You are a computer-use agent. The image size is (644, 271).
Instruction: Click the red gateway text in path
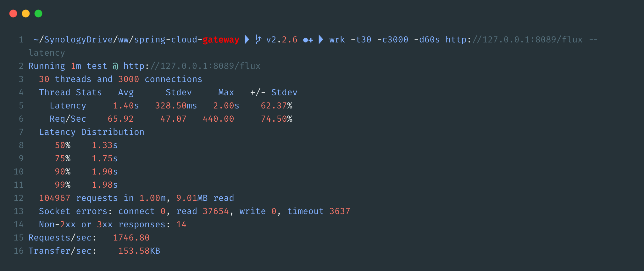click(221, 40)
